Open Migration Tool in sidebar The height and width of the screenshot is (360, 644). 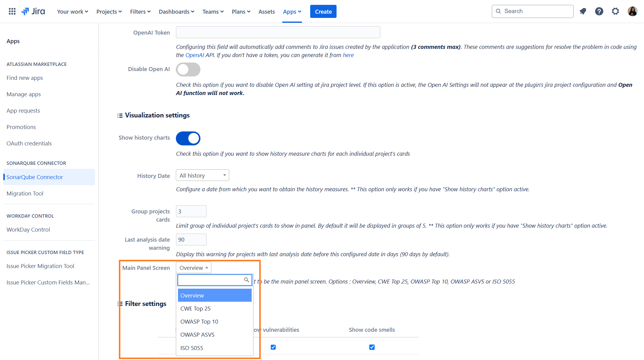pyautogui.click(x=25, y=193)
